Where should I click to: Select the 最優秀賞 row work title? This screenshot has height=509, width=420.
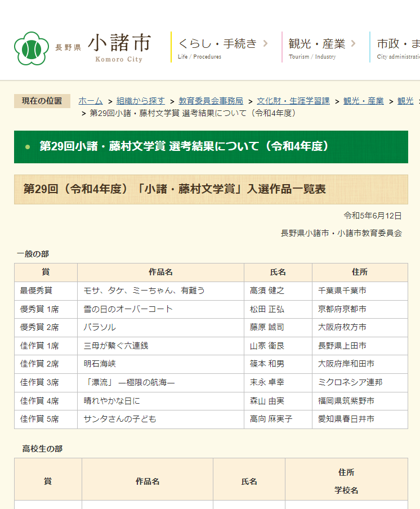pyautogui.click(x=144, y=291)
